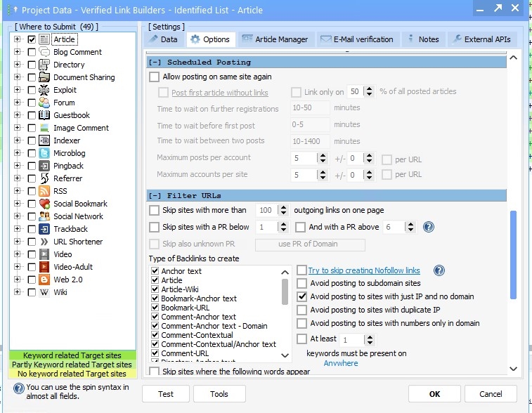Click the Microblog bird icon

[x=44, y=153]
